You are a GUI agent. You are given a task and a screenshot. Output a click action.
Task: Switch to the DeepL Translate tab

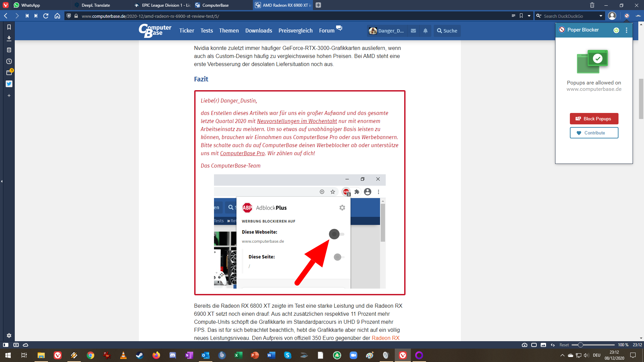click(96, 5)
